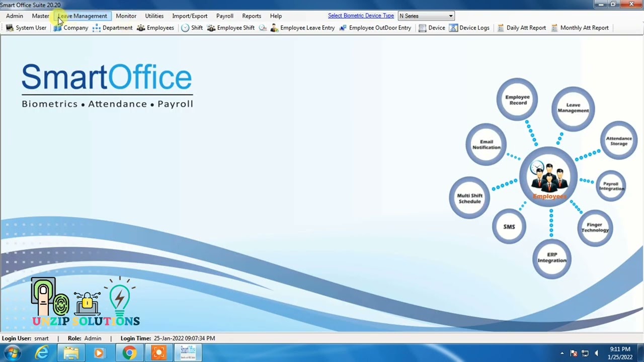644x362 pixels.
Task: Open the Daily Att Report
Action: 522,28
